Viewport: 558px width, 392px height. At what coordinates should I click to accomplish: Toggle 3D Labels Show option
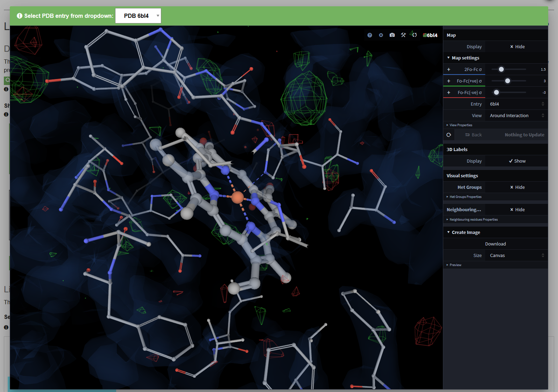[x=517, y=161]
